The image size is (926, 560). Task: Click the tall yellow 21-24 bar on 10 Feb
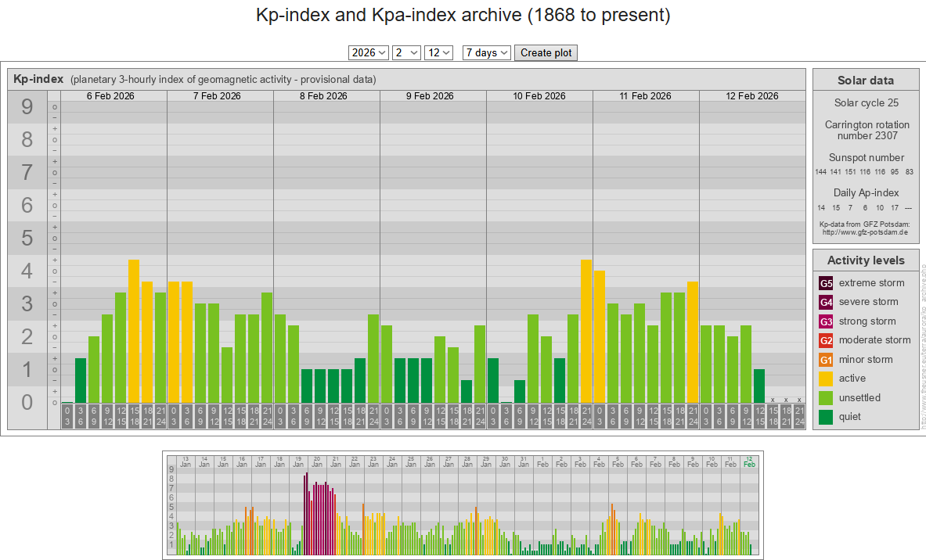(x=586, y=331)
